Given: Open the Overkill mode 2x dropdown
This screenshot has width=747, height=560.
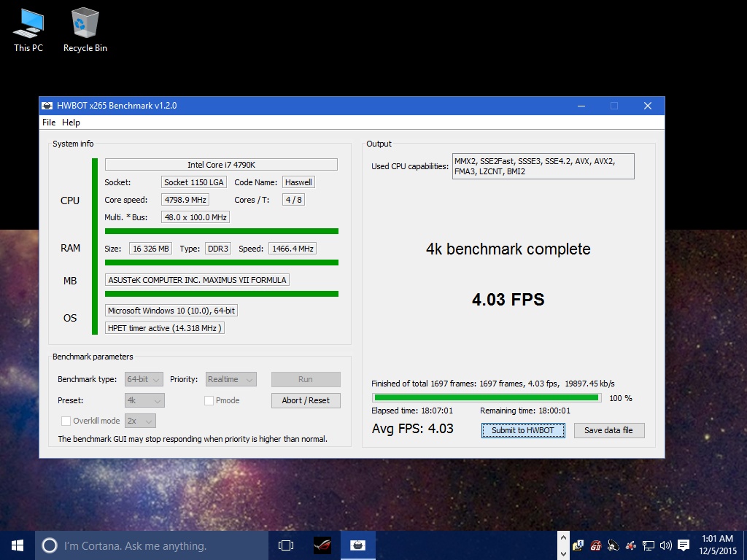Looking at the screenshot, I should coord(140,421).
